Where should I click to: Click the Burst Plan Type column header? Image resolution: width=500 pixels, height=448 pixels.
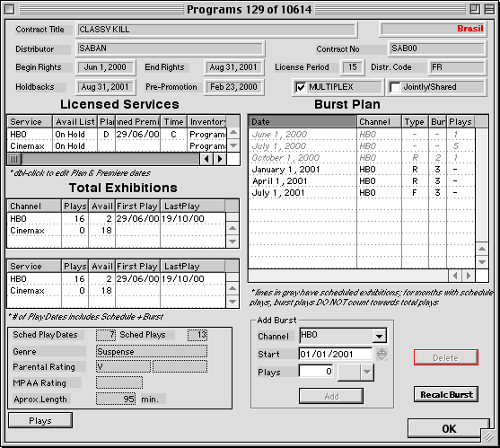(x=415, y=122)
